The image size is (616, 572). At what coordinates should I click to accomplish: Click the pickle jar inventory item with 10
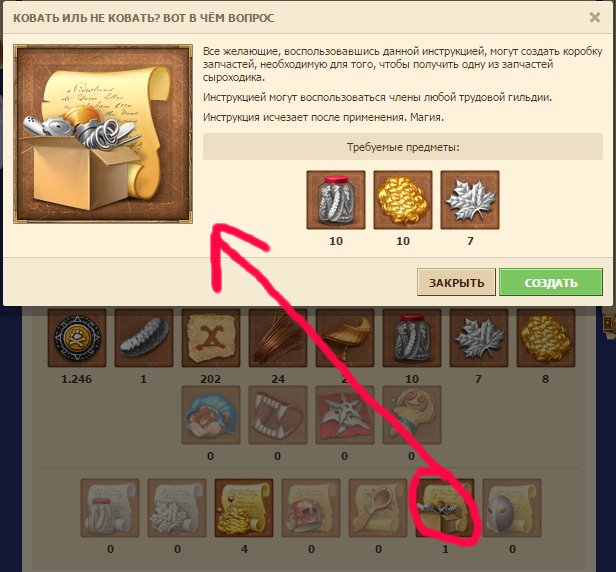[x=412, y=337]
